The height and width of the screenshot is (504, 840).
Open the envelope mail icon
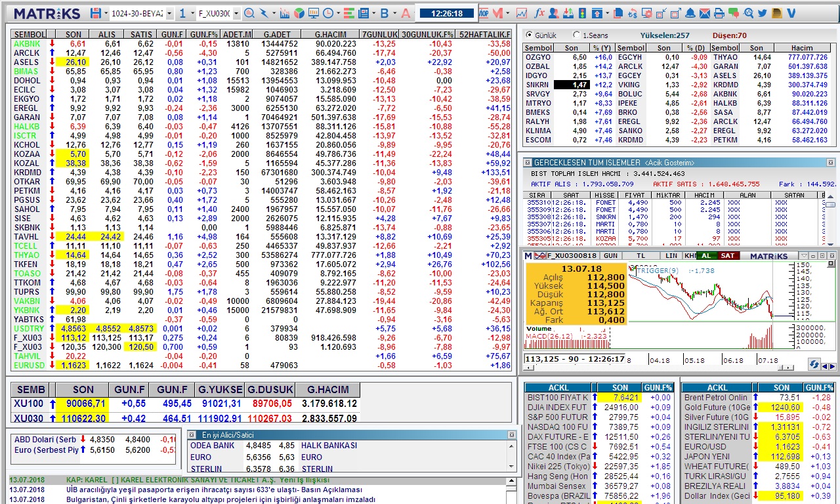click(x=705, y=13)
